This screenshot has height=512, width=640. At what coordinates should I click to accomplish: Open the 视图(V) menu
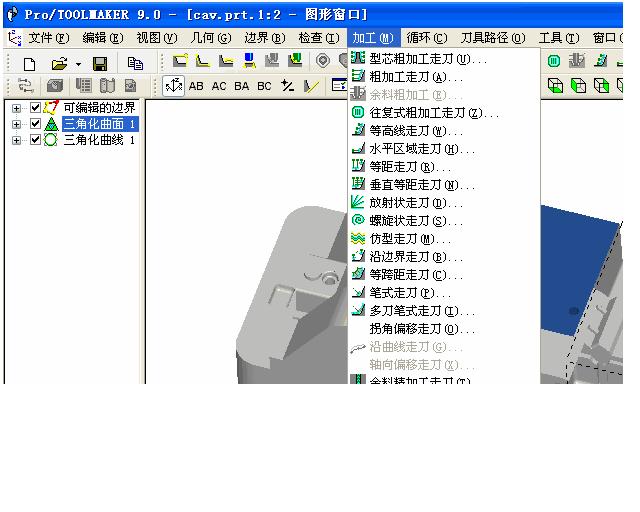pos(157,38)
